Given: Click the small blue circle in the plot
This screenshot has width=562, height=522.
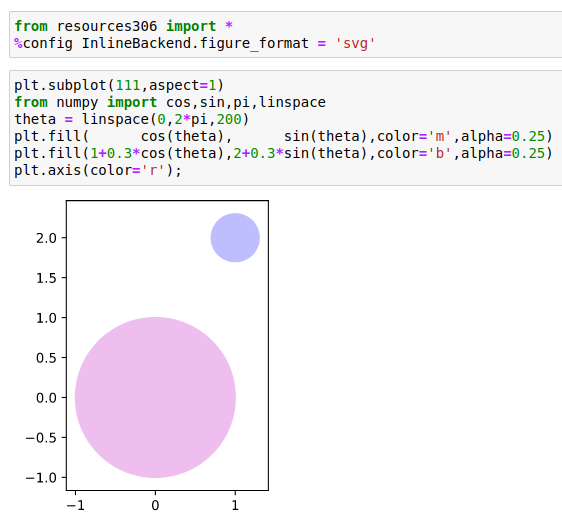Looking at the screenshot, I should coord(235,238).
